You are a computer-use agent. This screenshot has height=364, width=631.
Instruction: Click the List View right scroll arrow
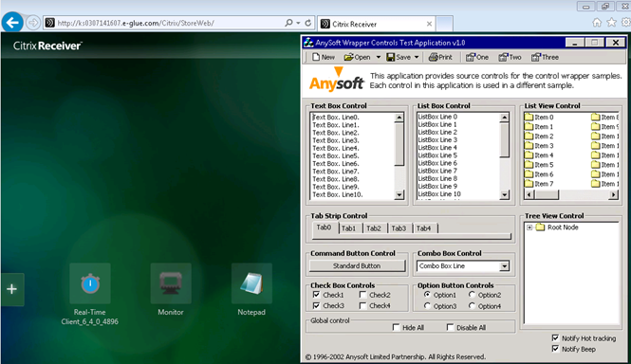[x=613, y=194]
